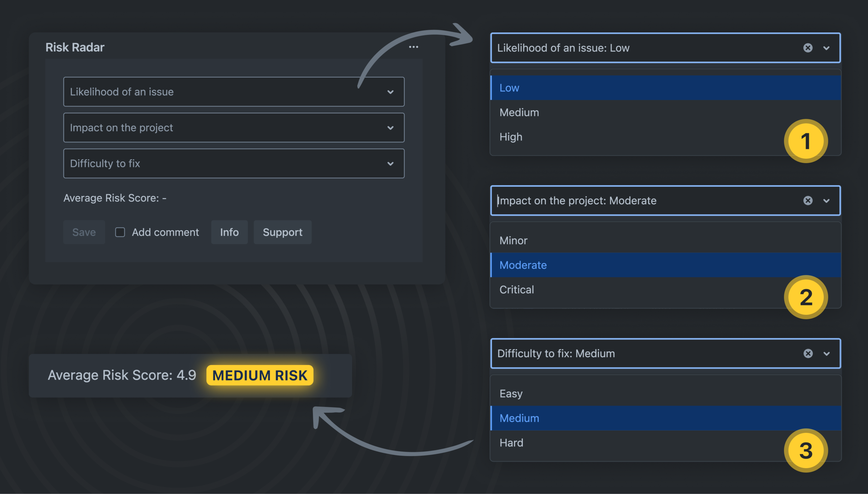Clear the Difficulty to fix selection
Image resolution: width=868 pixels, height=494 pixels.
coord(808,354)
